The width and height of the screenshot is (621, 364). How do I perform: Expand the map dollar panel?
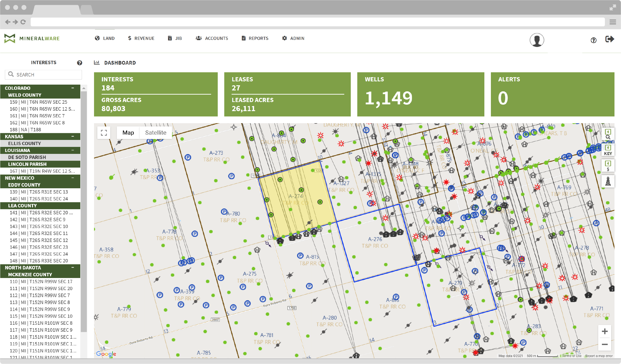608,166
